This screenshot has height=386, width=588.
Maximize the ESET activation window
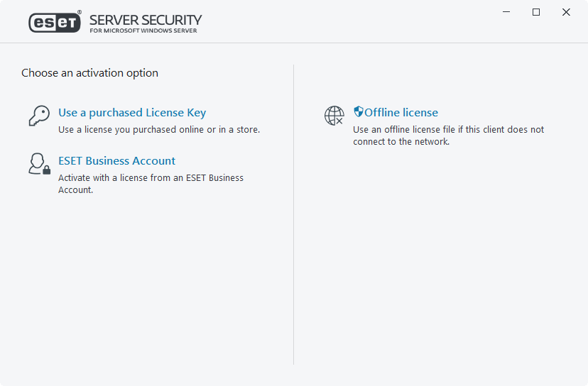(x=536, y=12)
